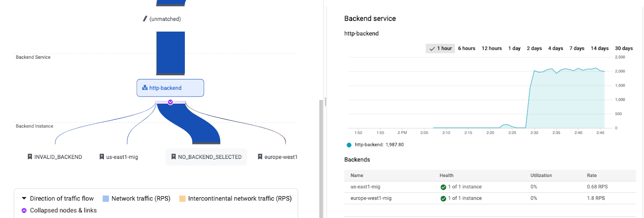Click the europe-west1 instance icon

click(260, 157)
